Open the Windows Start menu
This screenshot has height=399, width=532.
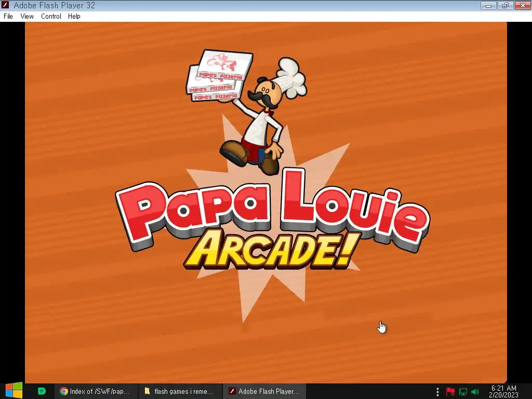point(14,391)
